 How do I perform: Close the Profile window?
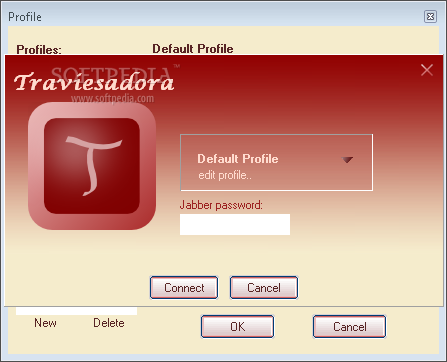click(x=430, y=16)
